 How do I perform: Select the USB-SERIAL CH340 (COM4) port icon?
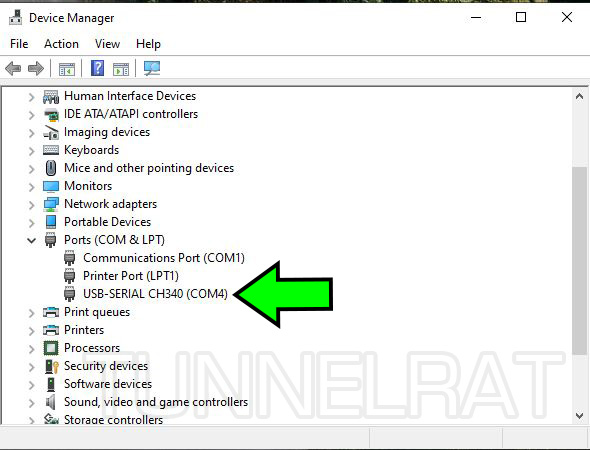(69, 294)
